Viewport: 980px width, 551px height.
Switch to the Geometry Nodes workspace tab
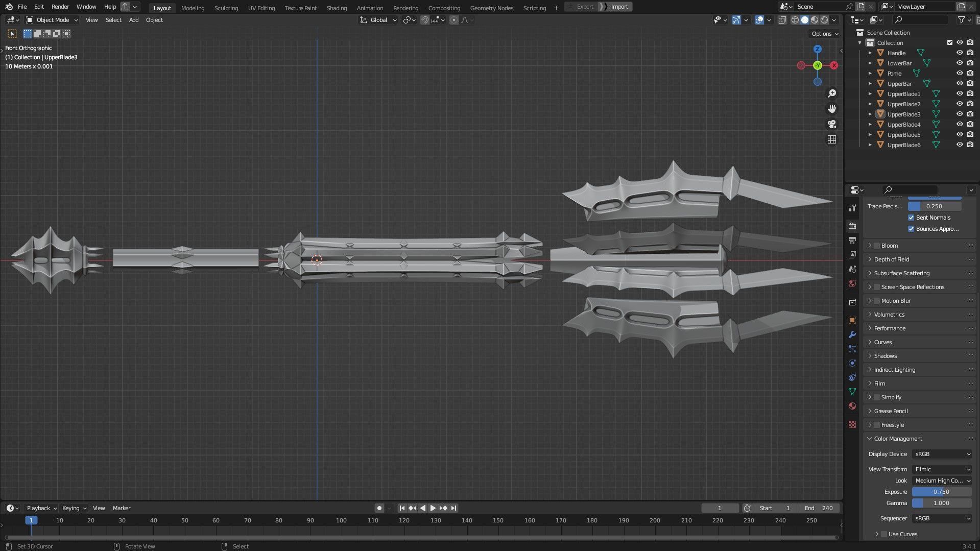492,8
